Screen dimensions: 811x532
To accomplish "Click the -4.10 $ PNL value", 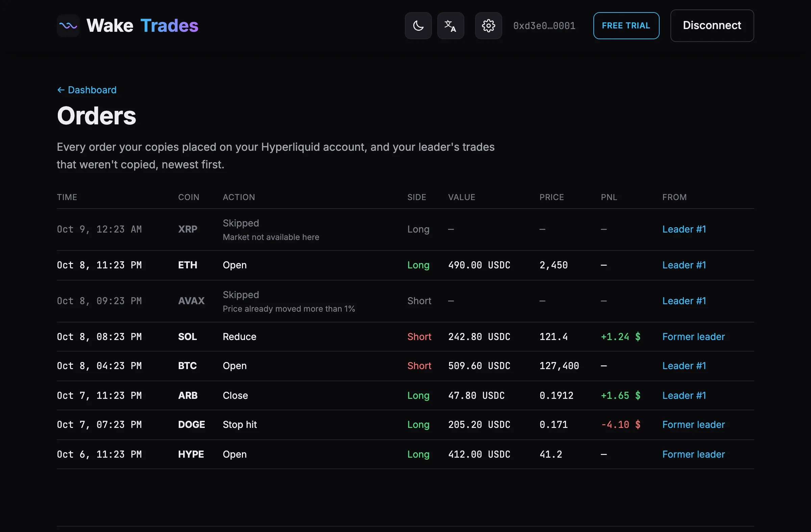I will tap(620, 425).
